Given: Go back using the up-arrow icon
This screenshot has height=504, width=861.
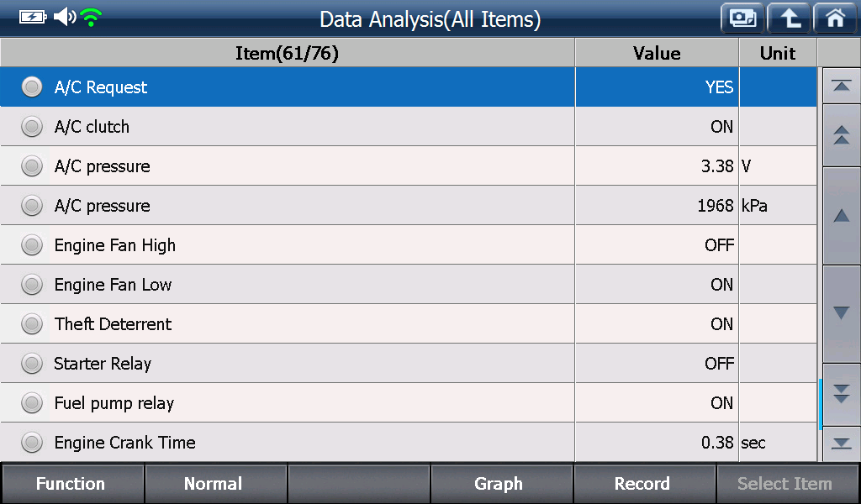Looking at the screenshot, I should coord(789,18).
